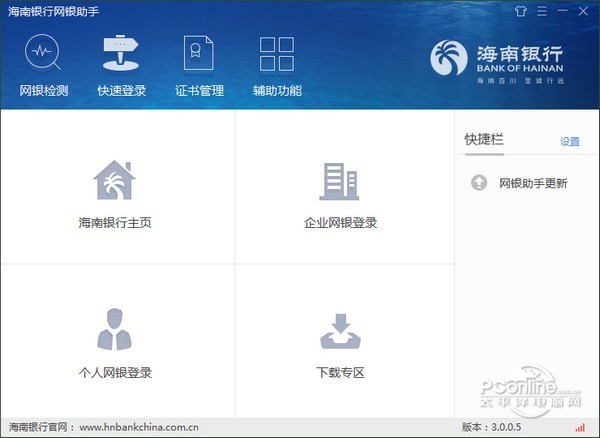600x438 pixels.
Task: Open the main menu hamburger icon
Action: click(x=542, y=11)
